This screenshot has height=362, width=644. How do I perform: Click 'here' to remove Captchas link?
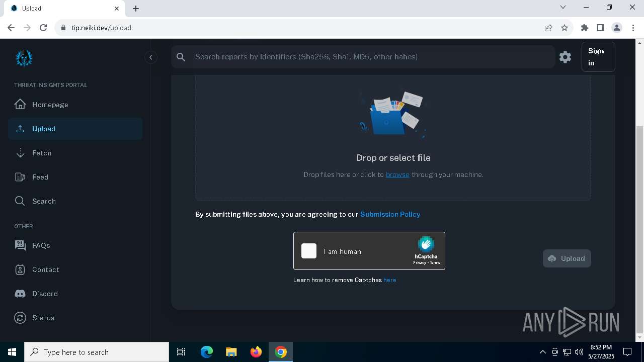(x=390, y=280)
